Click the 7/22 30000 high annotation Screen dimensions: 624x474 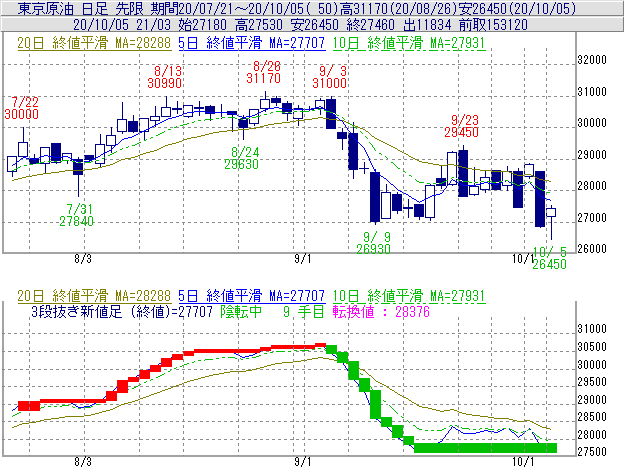(22, 108)
